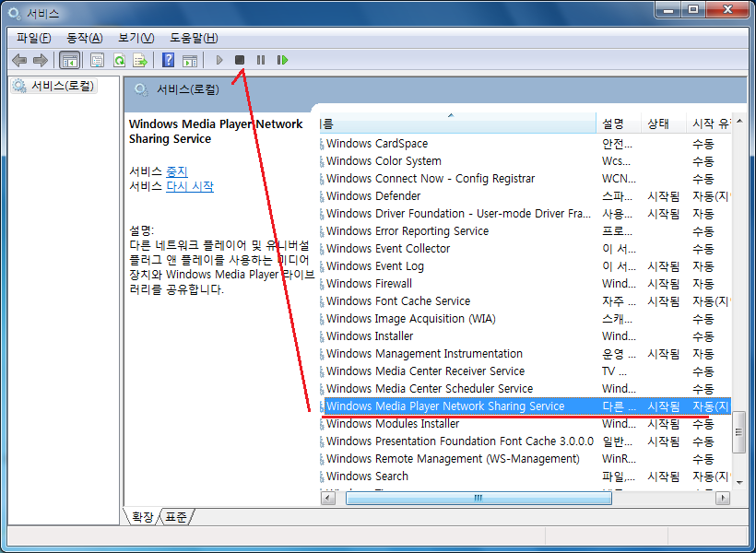Viewport: 756px width, 553px height.
Task: Open the 파일(F) menu
Action: (x=33, y=38)
